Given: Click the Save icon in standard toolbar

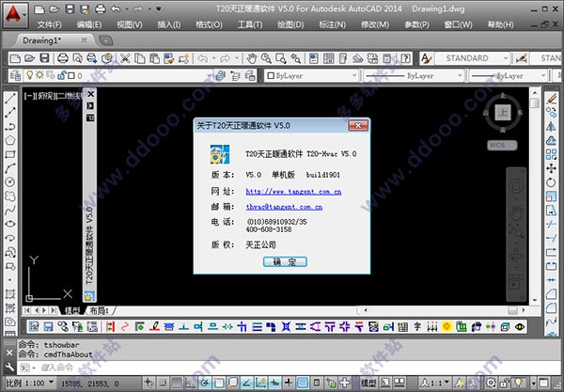Looking at the screenshot, I should [44, 58].
